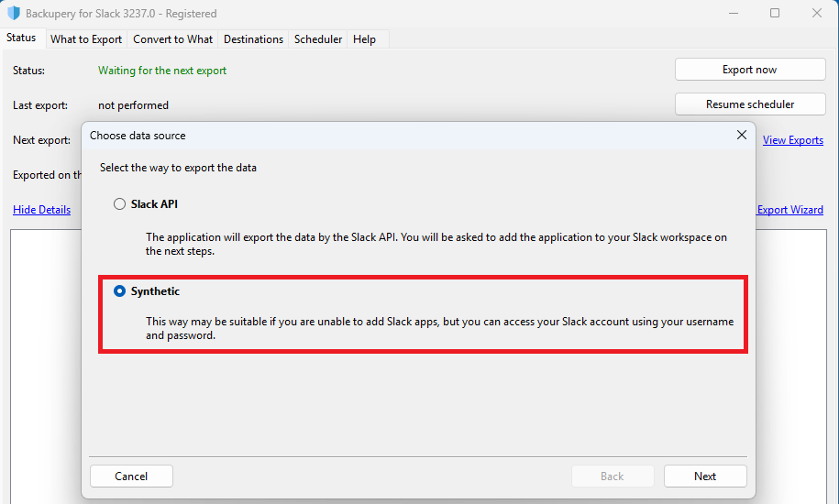Click the 'Next export:' label
Viewport: 839px width, 504px height.
(x=42, y=140)
